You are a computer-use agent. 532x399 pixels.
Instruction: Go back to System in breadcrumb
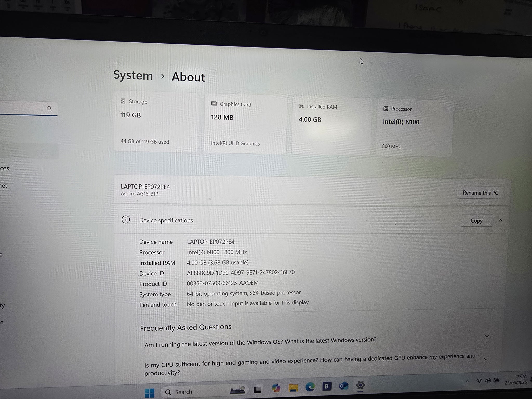tap(133, 75)
